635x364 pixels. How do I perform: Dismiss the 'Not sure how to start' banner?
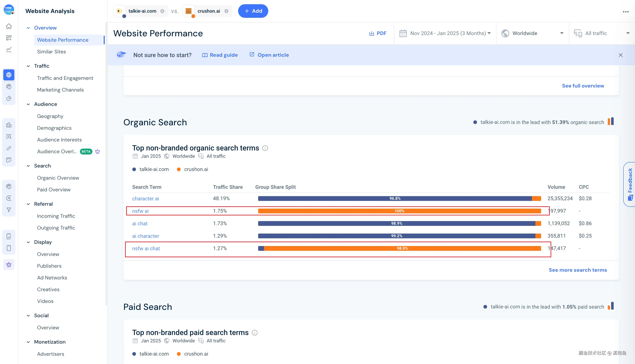620,55
